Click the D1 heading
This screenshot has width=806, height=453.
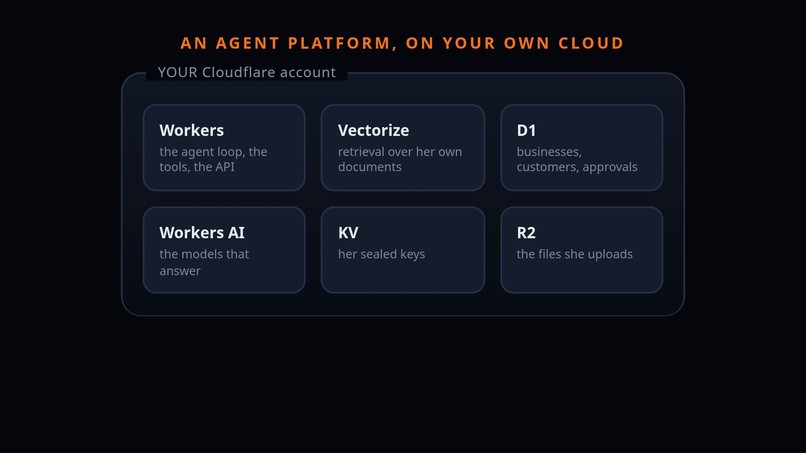coord(526,130)
